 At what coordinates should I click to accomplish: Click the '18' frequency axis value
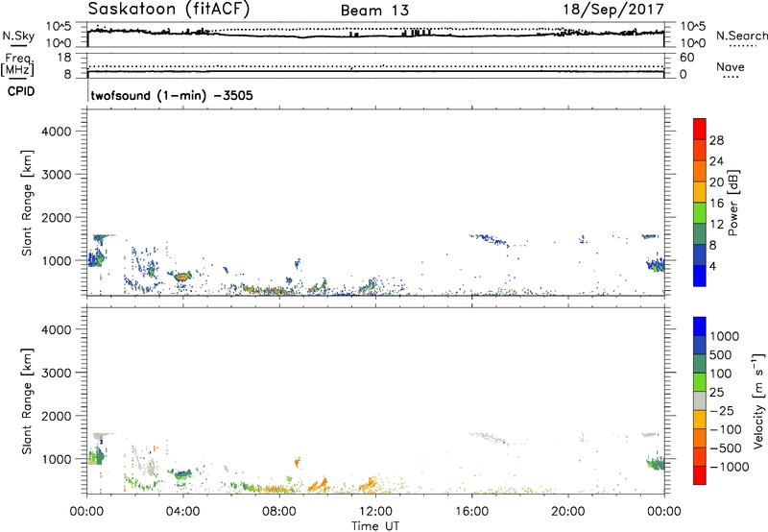click(x=64, y=58)
